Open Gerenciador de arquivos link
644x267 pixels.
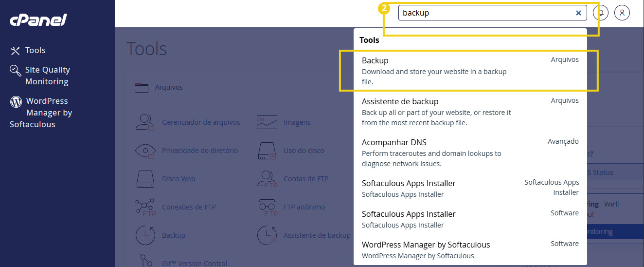click(201, 122)
